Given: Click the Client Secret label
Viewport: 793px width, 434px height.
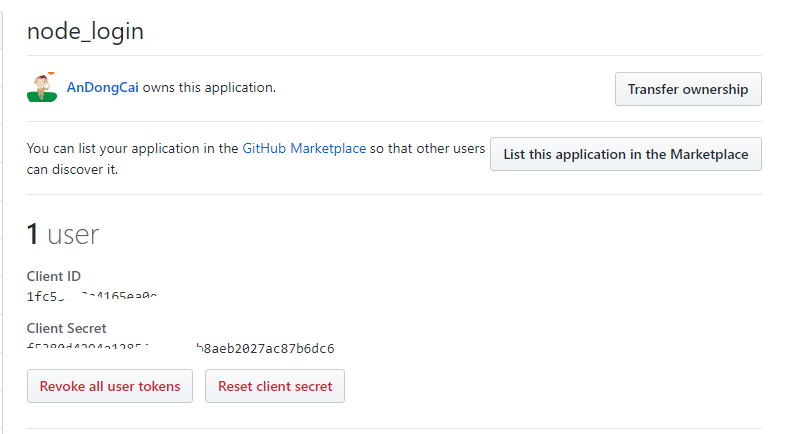Looking at the screenshot, I should coord(66,328).
